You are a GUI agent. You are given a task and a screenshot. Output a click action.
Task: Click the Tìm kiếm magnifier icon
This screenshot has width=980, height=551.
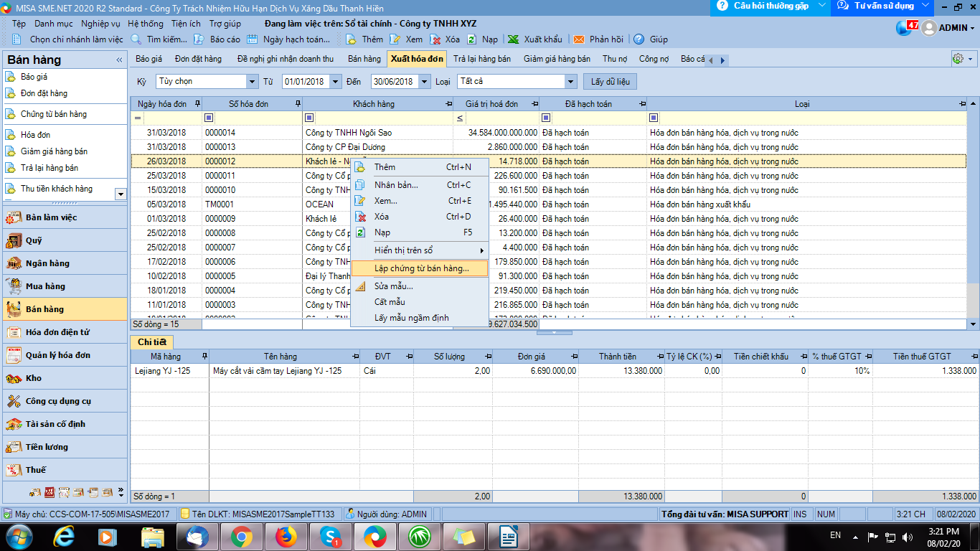tap(136, 39)
